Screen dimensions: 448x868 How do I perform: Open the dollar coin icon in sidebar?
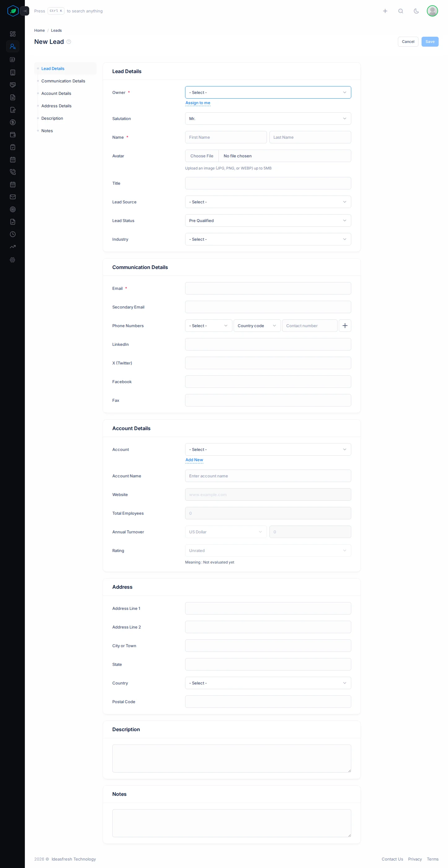[13, 122]
